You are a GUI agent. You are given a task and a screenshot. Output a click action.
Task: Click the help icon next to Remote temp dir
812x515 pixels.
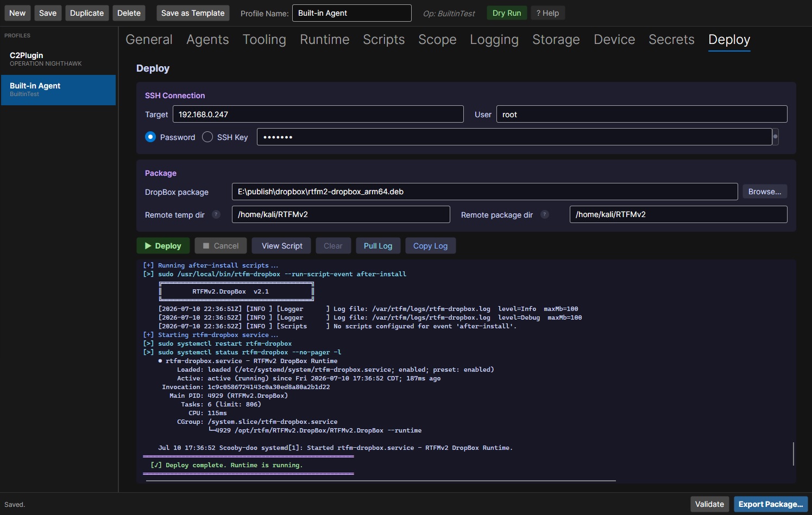coord(216,214)
